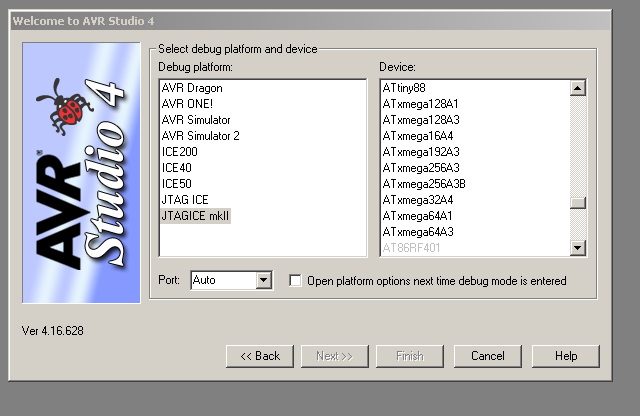This screenshot has height=416, width=640.
Task: Click the Finish button
Action: pyautogui.click(x=410, y=356)
